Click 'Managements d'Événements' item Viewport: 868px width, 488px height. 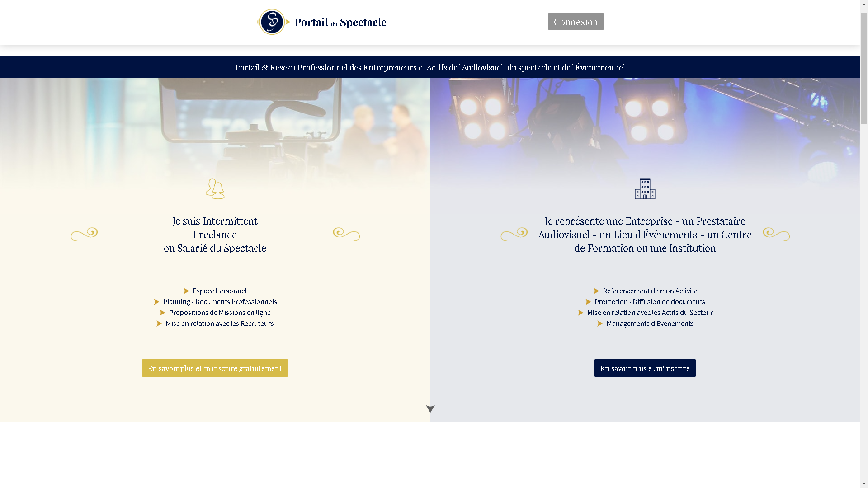(x=650, y=324)
